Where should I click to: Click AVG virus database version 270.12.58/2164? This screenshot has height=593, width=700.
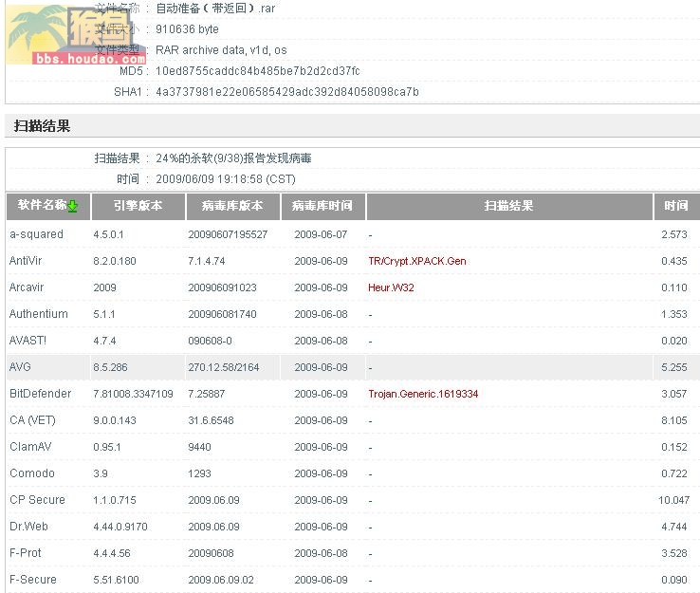pyautogui.click(x=224, y=367)
